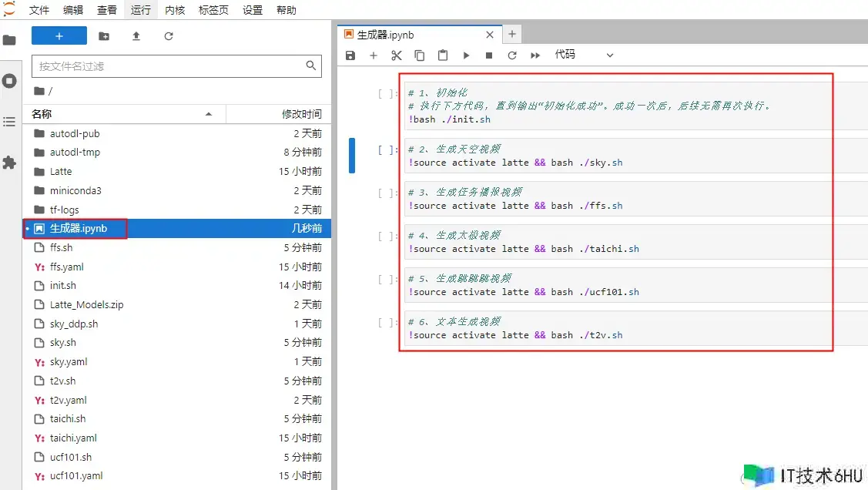
Task: Run the selected cell
Action: click(466, 55)
